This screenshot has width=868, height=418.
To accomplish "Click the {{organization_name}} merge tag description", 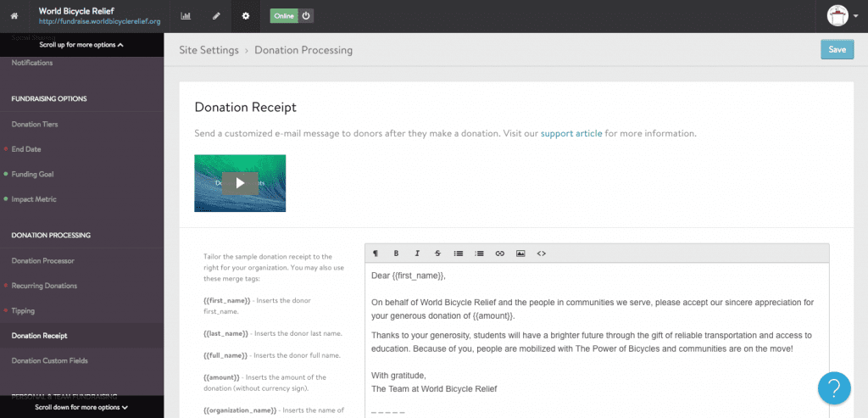I will (274, 410).
